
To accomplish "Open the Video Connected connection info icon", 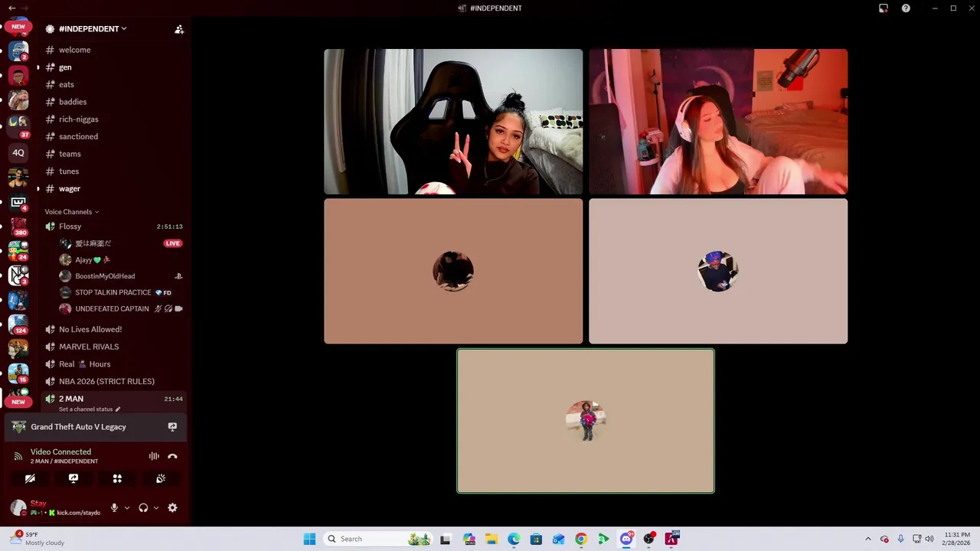I will [18, 456].
